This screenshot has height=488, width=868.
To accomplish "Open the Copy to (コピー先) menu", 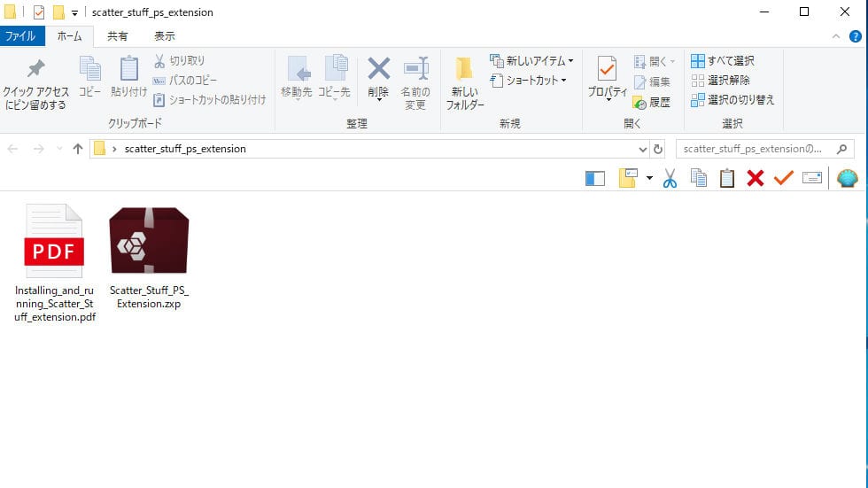I will point(334,77).
